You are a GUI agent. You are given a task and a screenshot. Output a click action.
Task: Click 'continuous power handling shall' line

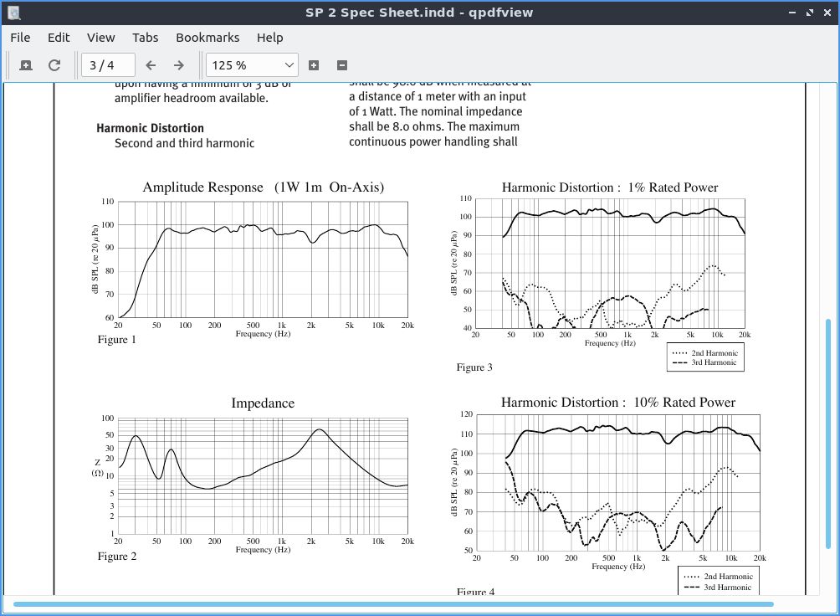[x=433, y=141]
